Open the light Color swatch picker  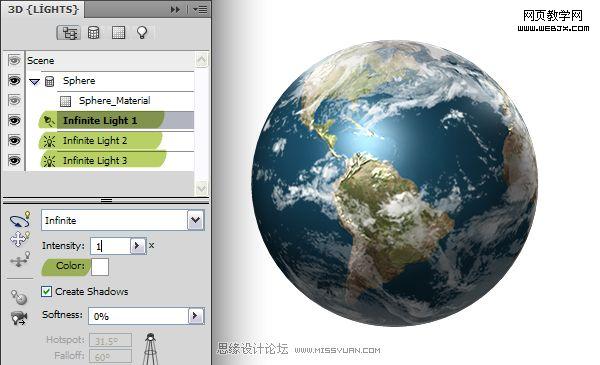[x=100, y=267]
